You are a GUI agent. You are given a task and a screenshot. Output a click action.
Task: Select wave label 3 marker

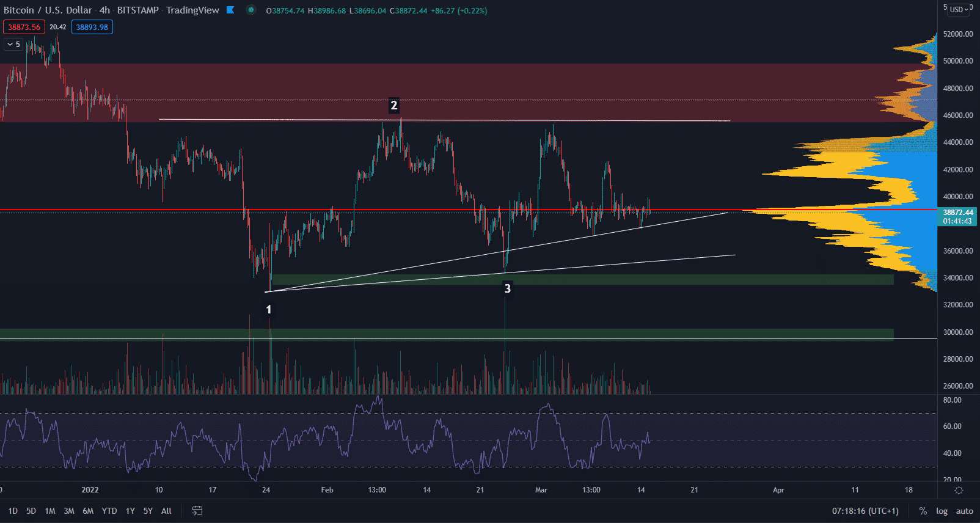click(507, 288)
